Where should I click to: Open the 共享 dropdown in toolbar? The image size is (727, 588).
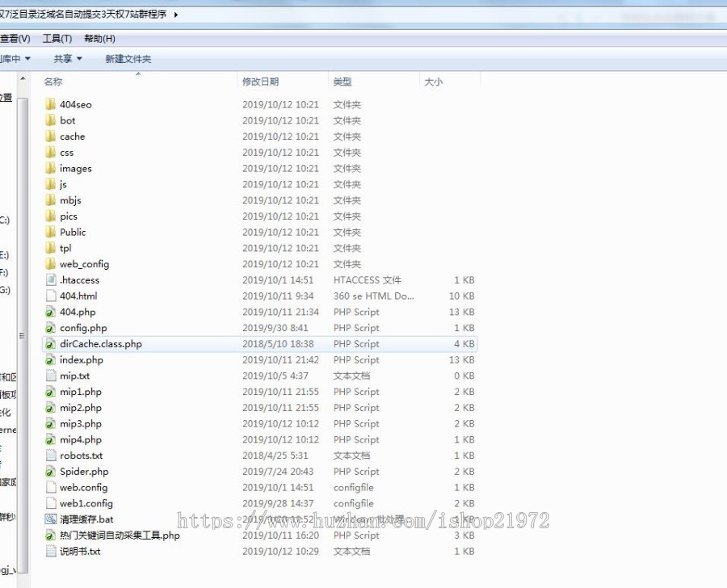click(x=68, y=59)
